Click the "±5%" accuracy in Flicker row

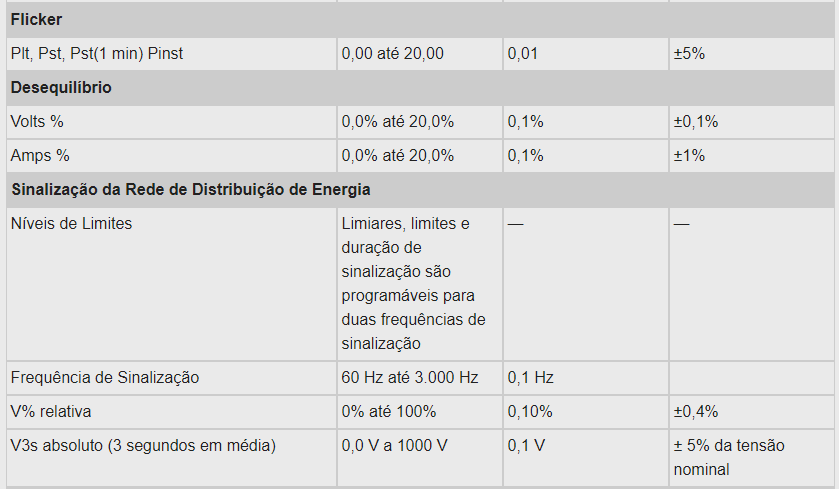coord(690,54)
